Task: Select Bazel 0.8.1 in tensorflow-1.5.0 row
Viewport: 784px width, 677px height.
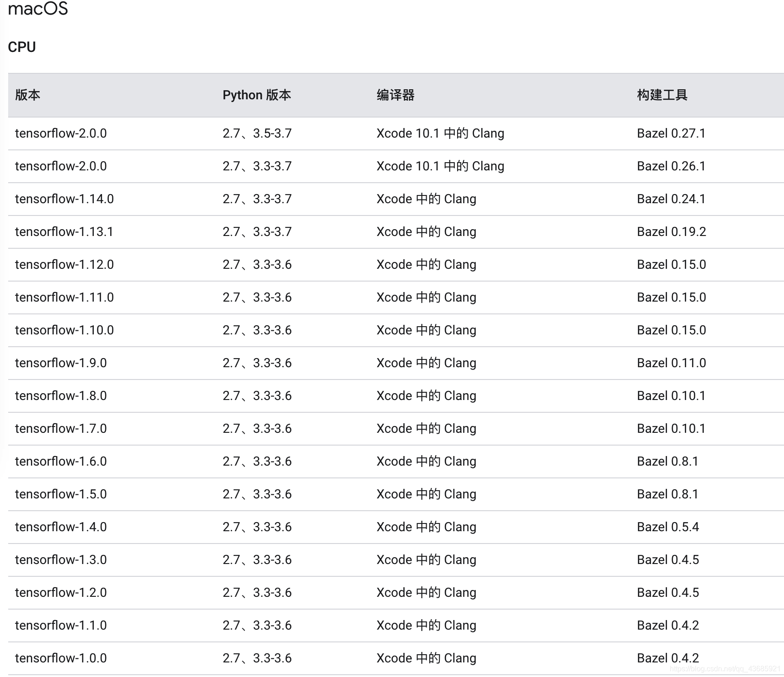Action: pyautogui.click(x=667, y=494)
